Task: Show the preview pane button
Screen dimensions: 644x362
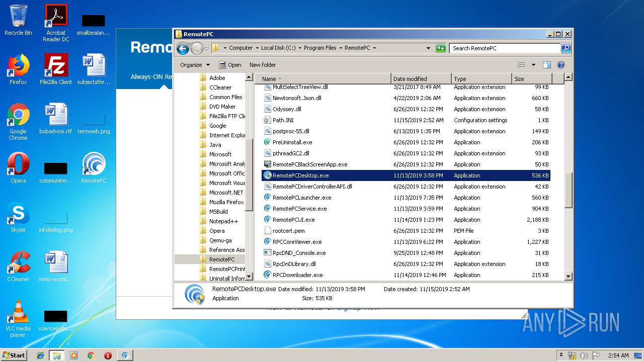Action: [547, 65]
